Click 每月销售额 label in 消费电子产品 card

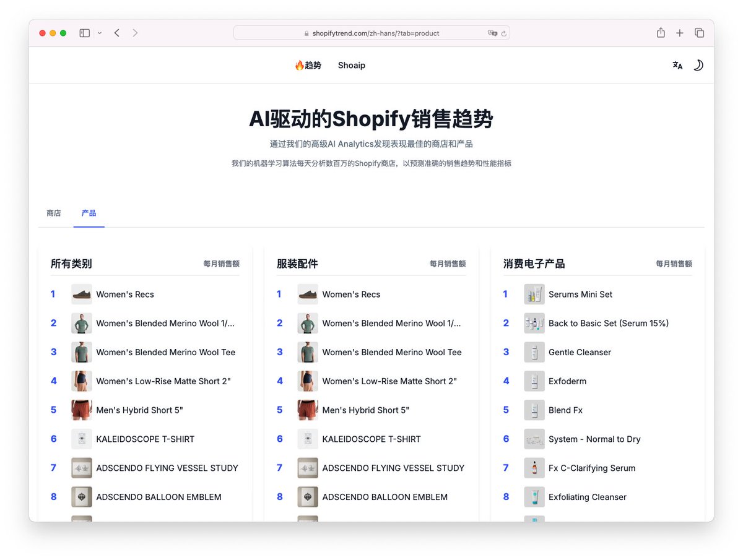pos(674,264)
